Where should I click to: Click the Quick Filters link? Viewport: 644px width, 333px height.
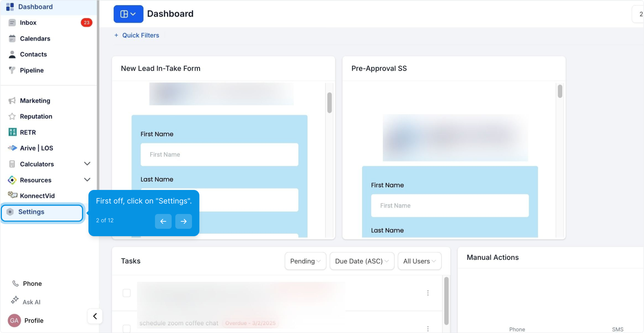[141, 35]
